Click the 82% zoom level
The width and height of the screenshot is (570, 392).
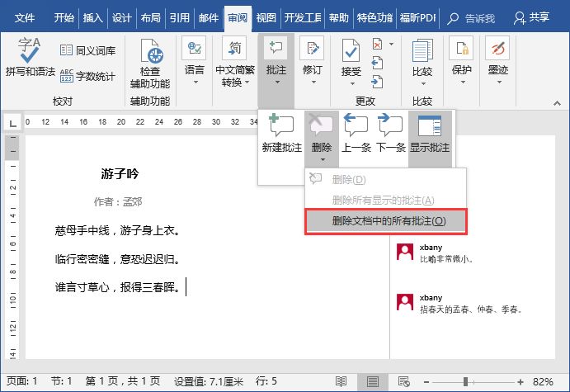[543, 382]
